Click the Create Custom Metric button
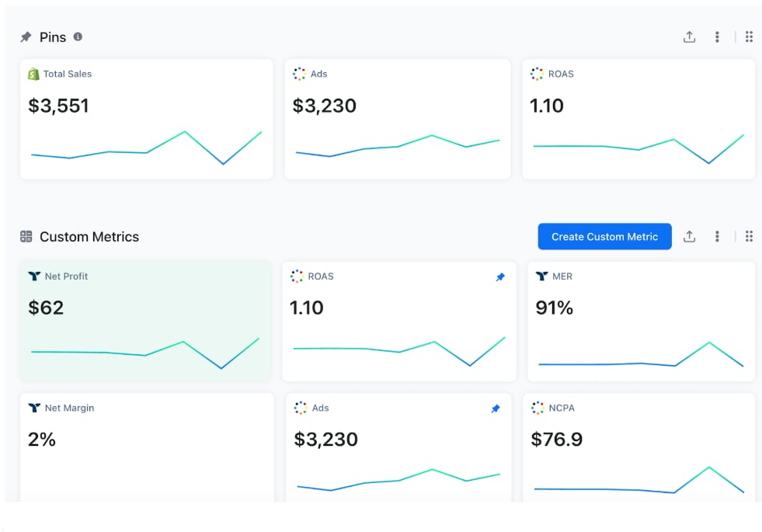762x532 pixels. [604, 237]
